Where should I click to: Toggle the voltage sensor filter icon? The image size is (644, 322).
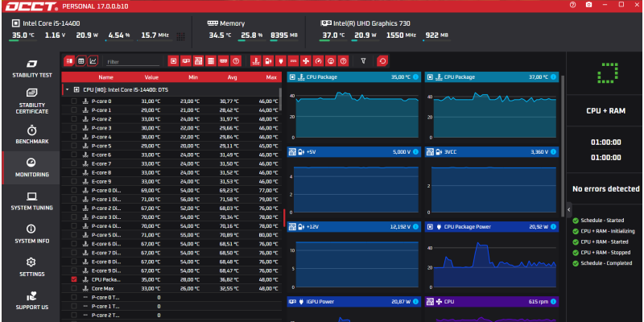click(268, 61)
